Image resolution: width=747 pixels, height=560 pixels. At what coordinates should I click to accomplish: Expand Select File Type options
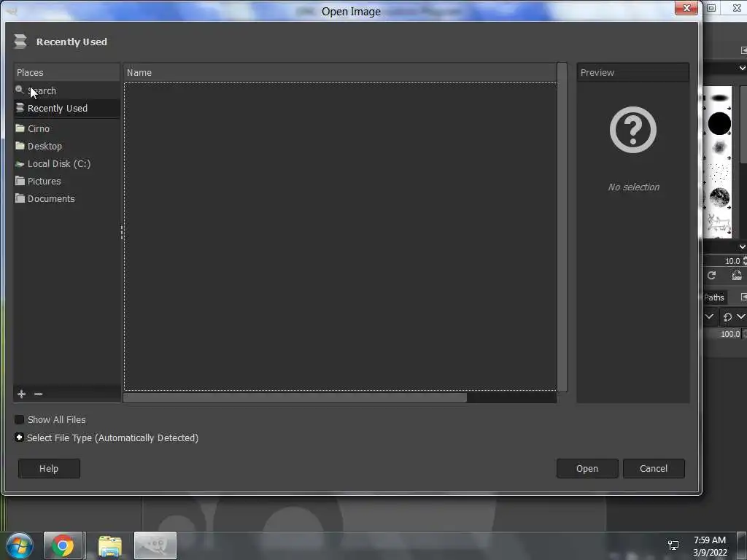pyautogui.click(x=19, y=437)
